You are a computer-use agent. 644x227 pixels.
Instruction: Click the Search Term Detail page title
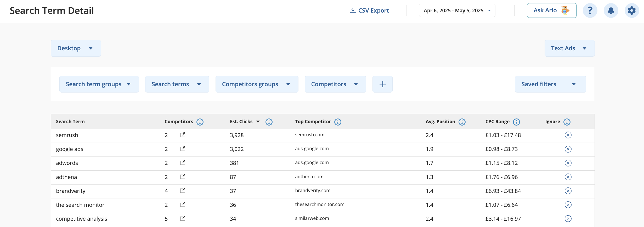52,11
